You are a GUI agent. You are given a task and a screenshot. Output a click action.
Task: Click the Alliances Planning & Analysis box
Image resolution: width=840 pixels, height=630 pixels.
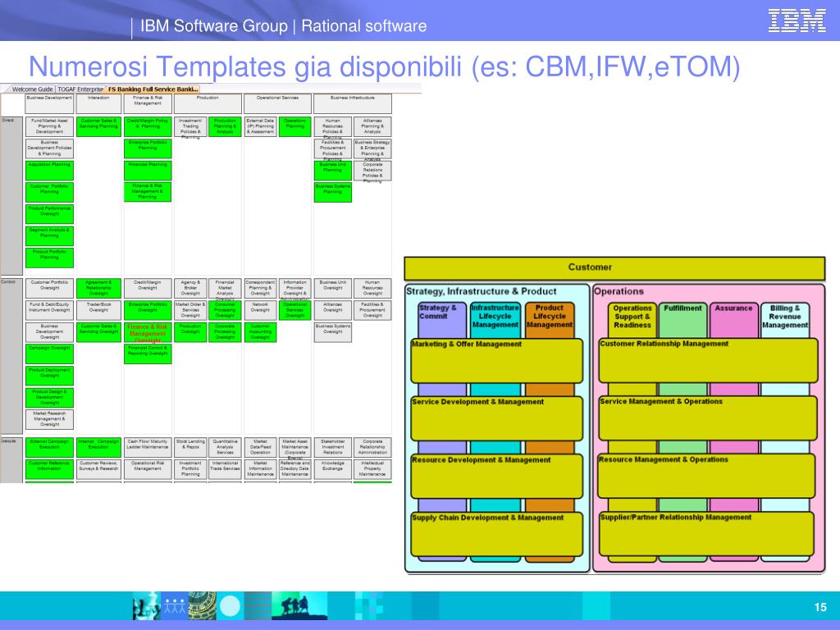(x=372, y=127)
